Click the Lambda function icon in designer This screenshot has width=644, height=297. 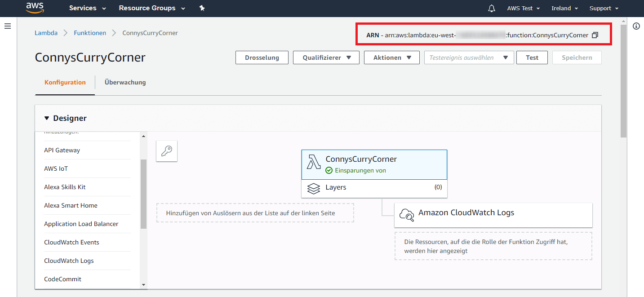point(313,162)
